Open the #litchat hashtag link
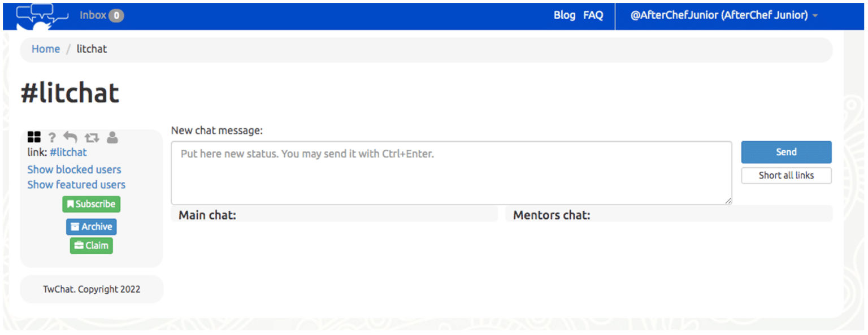The image size is (868, 335). tap(68, 153)
